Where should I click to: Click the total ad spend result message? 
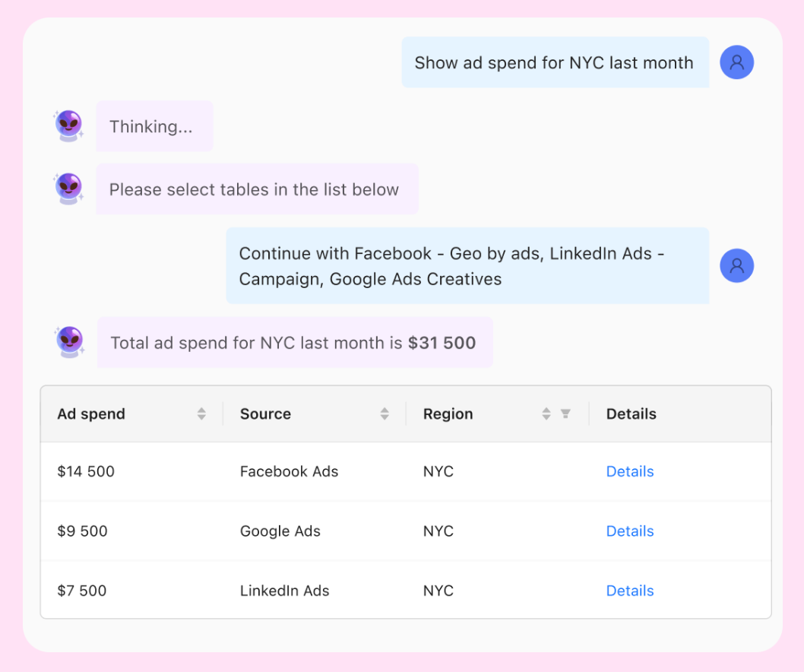[295, 342]
